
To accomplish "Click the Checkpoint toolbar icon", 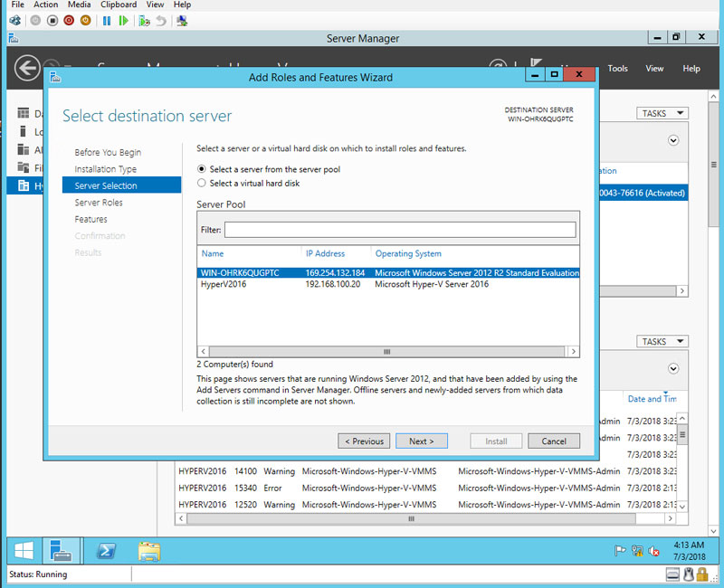I will (144, 21).
